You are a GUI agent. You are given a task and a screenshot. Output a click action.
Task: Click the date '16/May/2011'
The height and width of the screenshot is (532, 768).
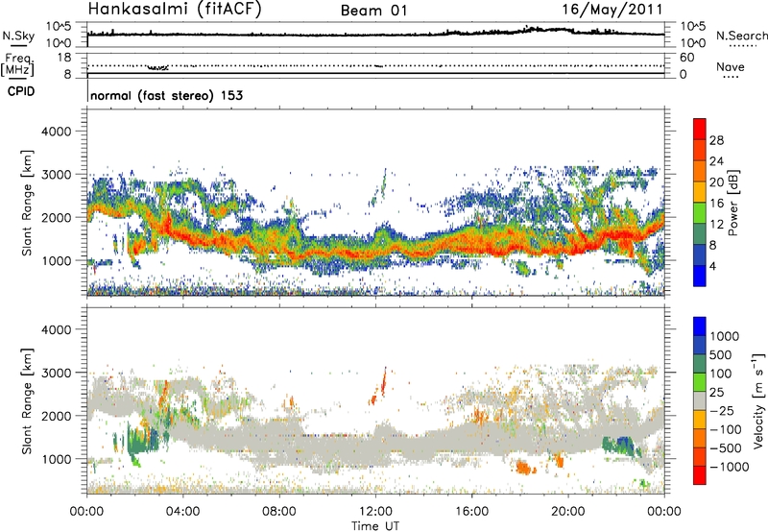(612, 9)
